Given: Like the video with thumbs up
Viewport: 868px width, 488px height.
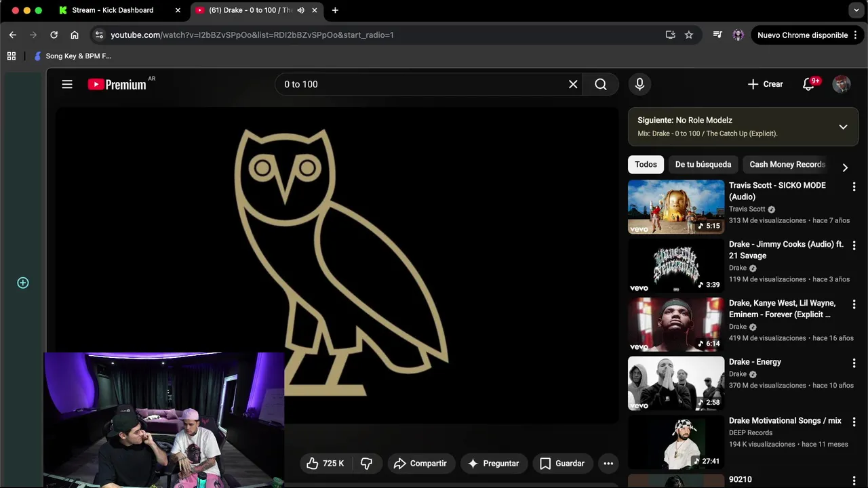Looking at the screenshot, I should pyautogui.click(x=325, y=464).
